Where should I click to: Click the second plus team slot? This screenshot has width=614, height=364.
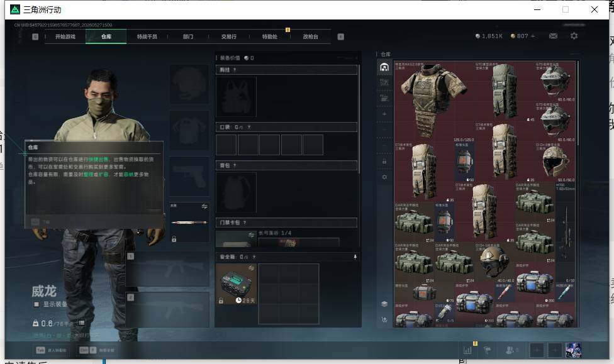point(555,350)
